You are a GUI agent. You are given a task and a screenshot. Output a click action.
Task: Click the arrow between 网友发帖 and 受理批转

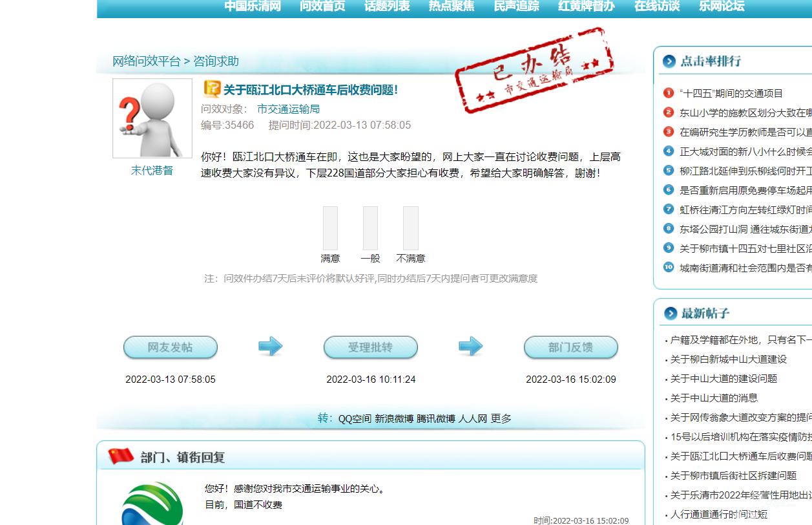pyautogui.click(x=270, y=347)
